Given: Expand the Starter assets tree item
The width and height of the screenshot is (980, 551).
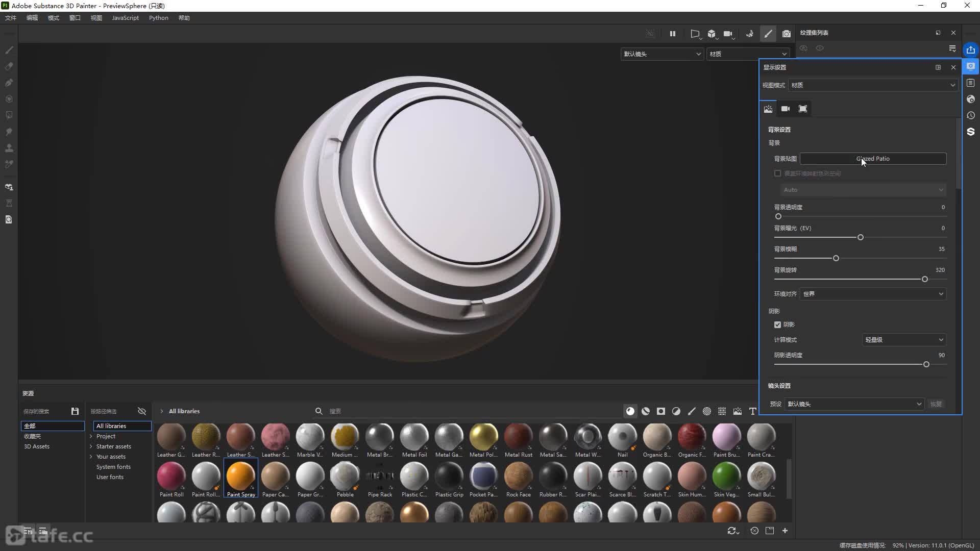Looking at the screenshot, I should pyautogui.click(x=91, y=446).
